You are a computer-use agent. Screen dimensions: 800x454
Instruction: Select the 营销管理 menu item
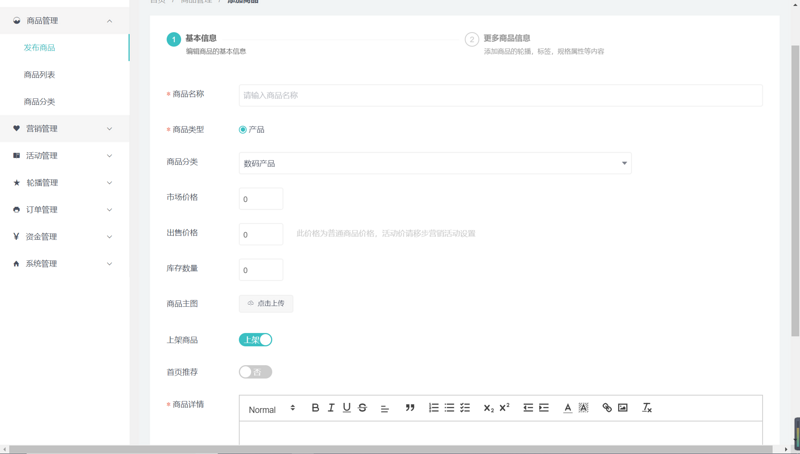(x=65, y=129)
